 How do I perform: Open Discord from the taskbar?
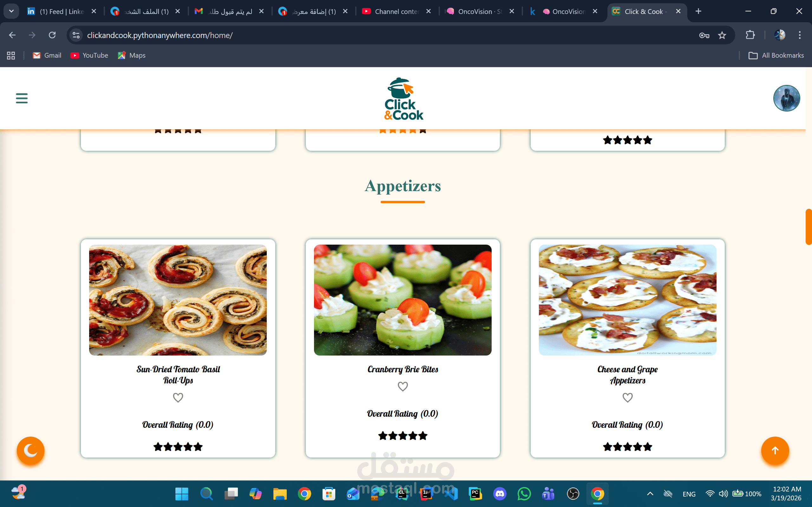[500, 494]
